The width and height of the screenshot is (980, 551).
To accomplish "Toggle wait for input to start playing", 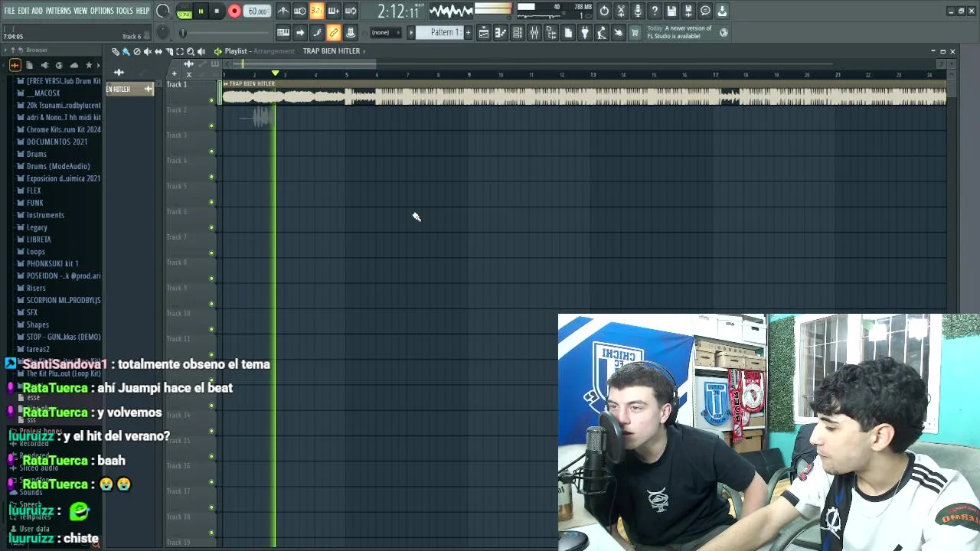I will [300, 11].
